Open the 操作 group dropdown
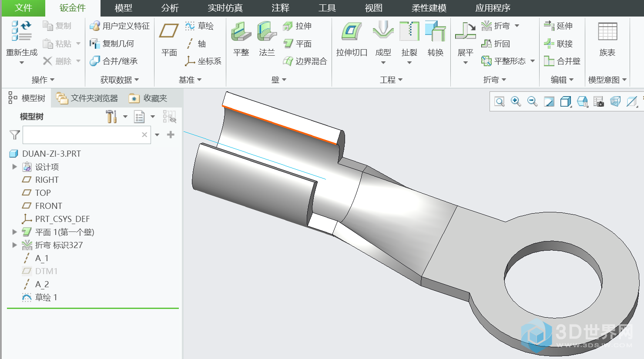 pos(43,80)
